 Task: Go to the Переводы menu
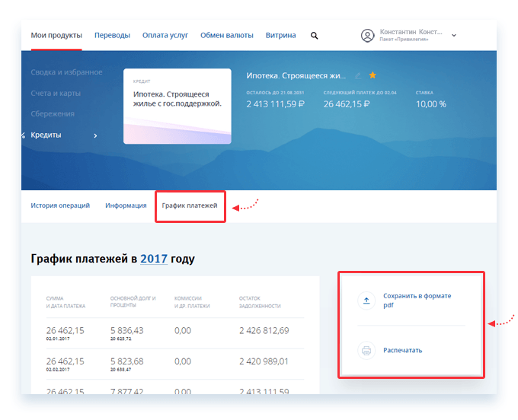point(112,35)
